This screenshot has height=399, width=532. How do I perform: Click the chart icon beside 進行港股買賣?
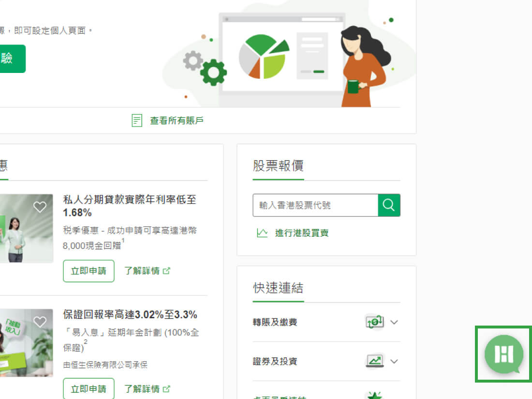262,233
